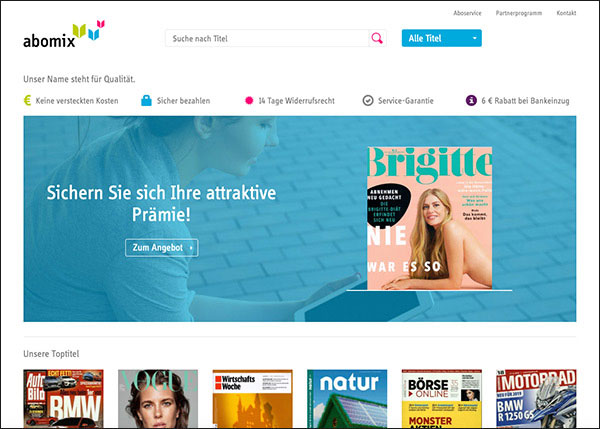The image size is (600, 429).
Task: Click the magnifier search icon
Action: (377, 38)
